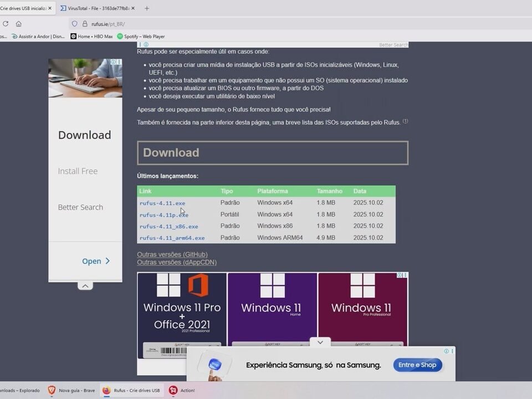This screenshot has height=399, width=532.
Task: Open Brave from the taskbar
Action: coord(71,390)
